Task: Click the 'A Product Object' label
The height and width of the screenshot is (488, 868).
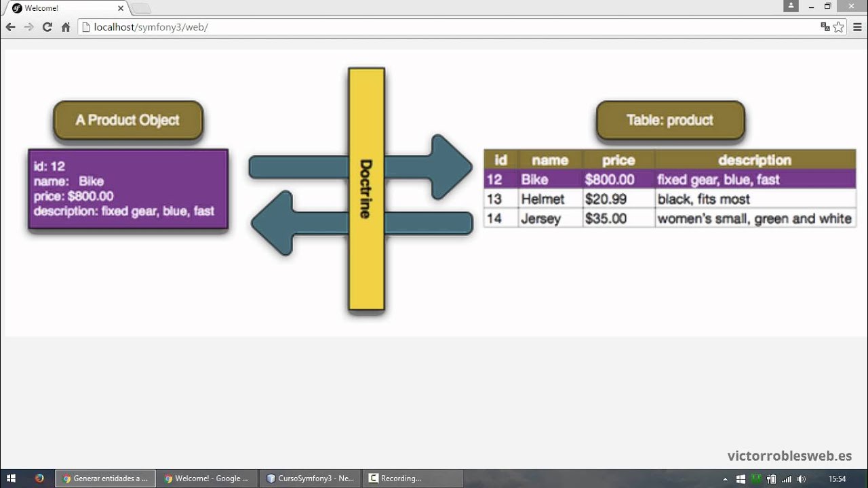Action: (127, 121)
